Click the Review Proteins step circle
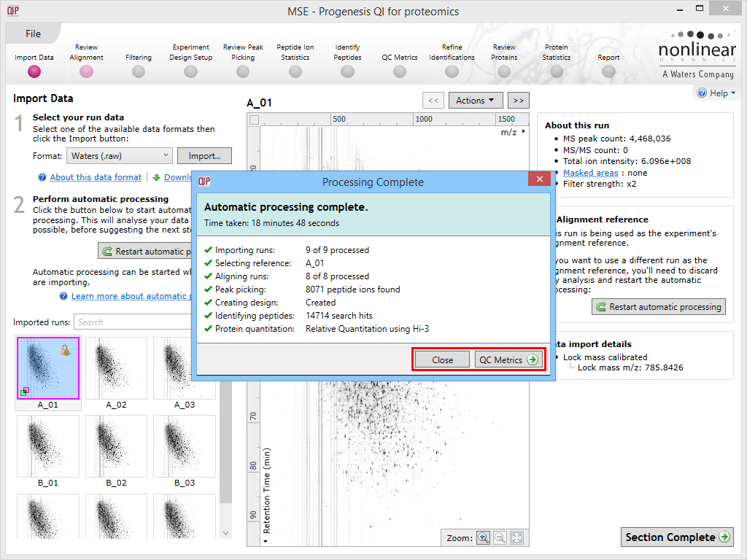The image size is (747, 560). (504, 71)
